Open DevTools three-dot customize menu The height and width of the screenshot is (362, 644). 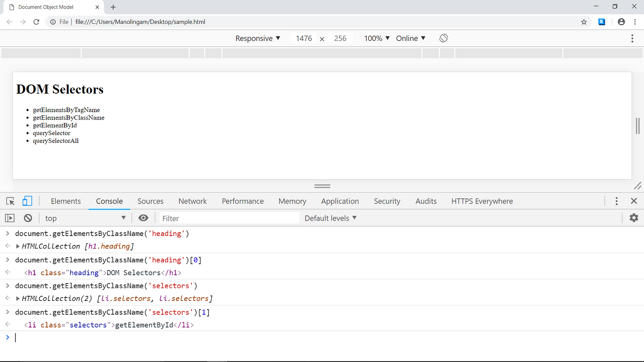pos(616,201)
